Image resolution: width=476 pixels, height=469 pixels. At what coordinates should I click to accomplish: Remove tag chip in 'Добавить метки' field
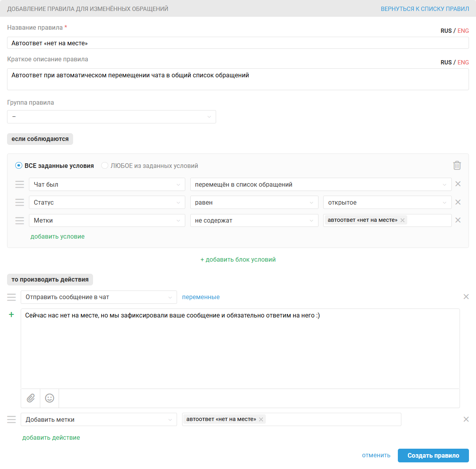click(261, 419)
